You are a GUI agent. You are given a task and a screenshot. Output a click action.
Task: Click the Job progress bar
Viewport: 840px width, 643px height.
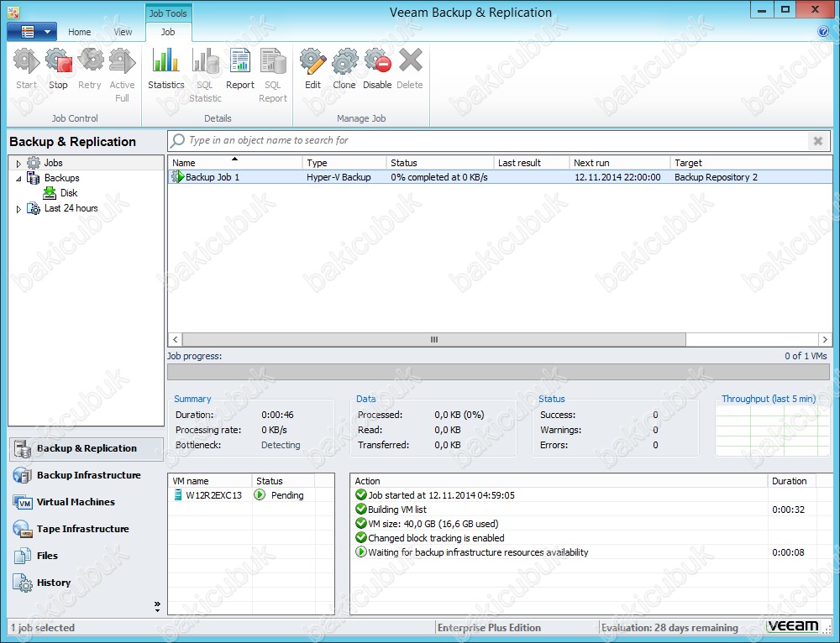pyautogui.click(x=498, y=372)
